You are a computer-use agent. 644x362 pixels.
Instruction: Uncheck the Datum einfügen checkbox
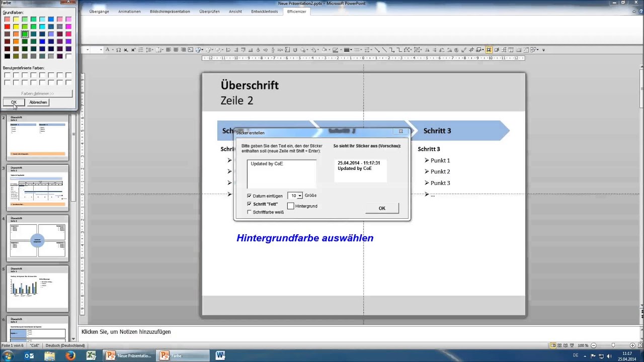point(250,196)
